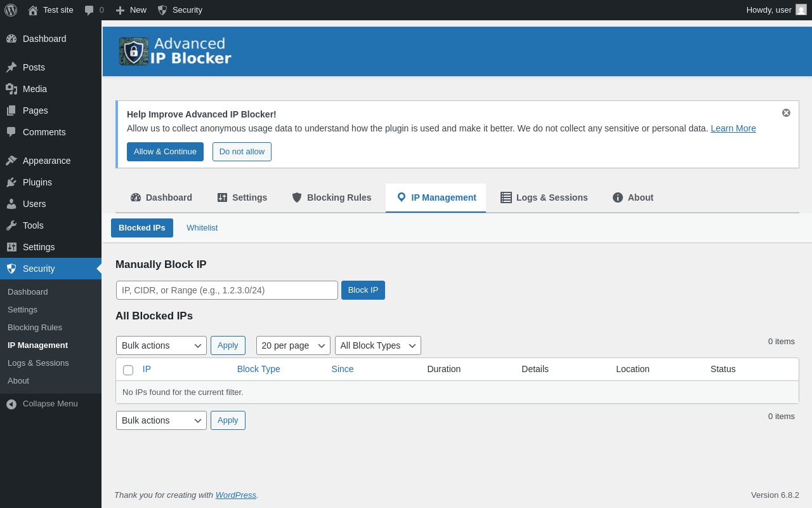Click the bottom Apply button
Image resolution: width=812 pixels, height=508 pixels.
[228, 420]
